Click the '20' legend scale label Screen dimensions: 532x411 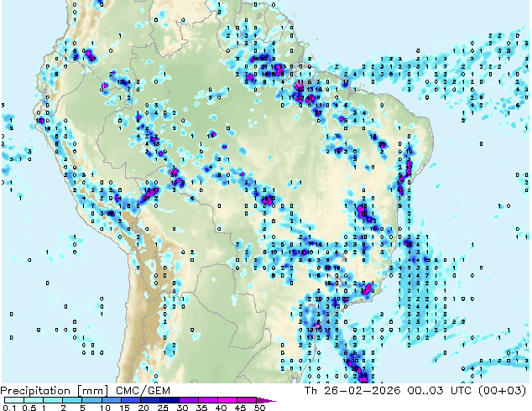(143, 408)
